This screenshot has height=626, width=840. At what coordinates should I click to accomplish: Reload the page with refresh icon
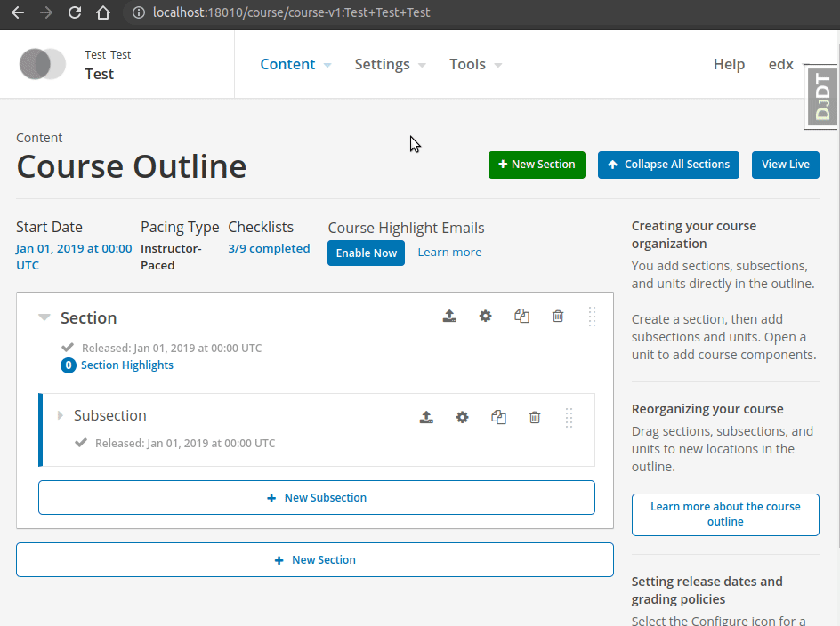75,12
